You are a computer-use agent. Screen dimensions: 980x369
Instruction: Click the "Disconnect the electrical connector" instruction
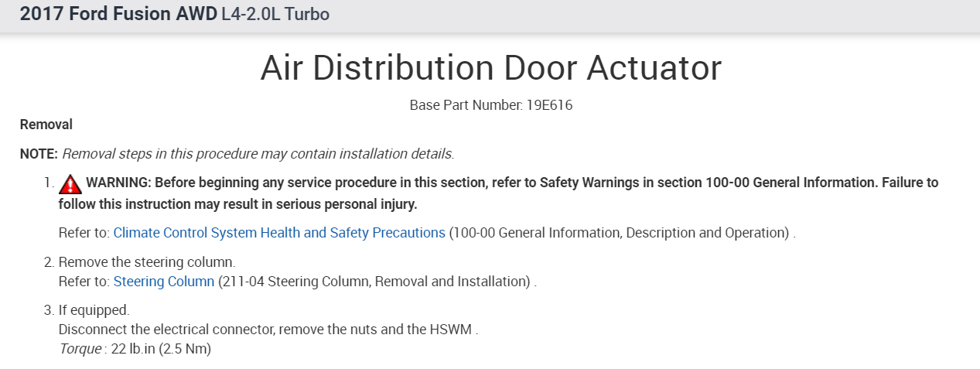[166, 330]
